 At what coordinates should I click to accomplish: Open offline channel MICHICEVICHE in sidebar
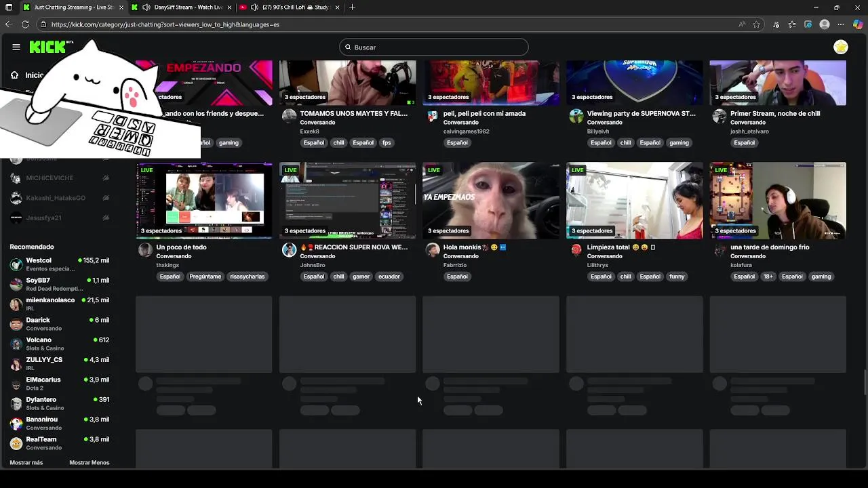60,178
